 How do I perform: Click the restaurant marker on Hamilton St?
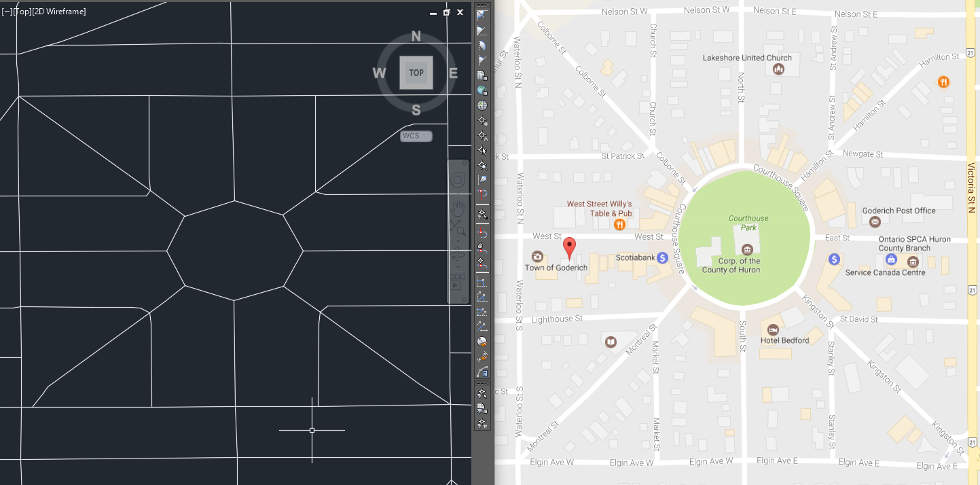[943, 82]
